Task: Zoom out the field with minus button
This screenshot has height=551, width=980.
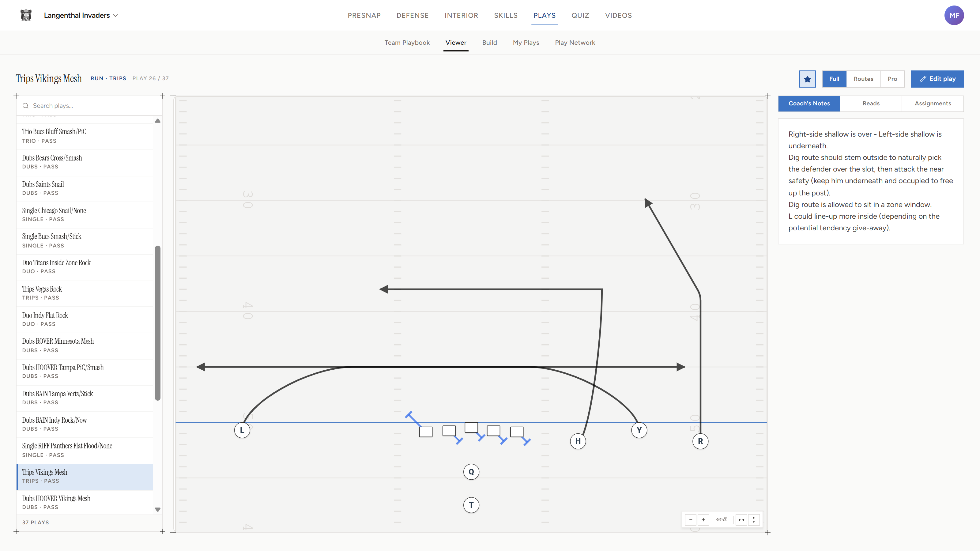Action: (691, 519)
